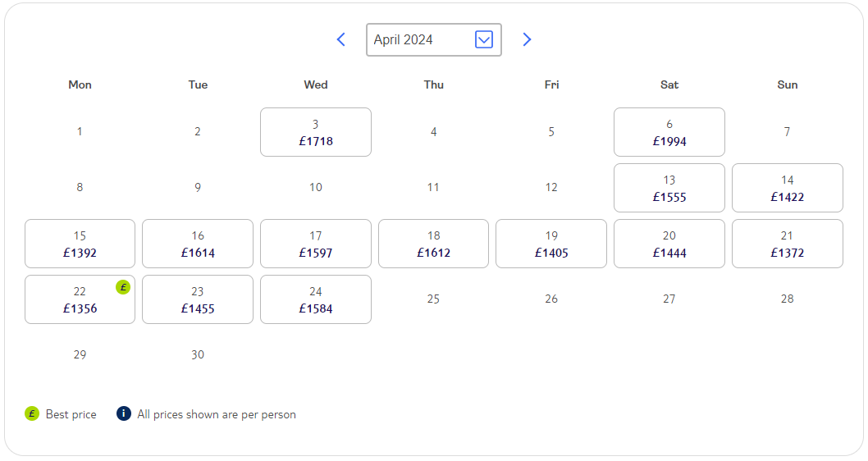Image resolution: width=868 pixels, height=461 pixels.
Task: Click the Wed column header
Action: click(x=316, y=84)
